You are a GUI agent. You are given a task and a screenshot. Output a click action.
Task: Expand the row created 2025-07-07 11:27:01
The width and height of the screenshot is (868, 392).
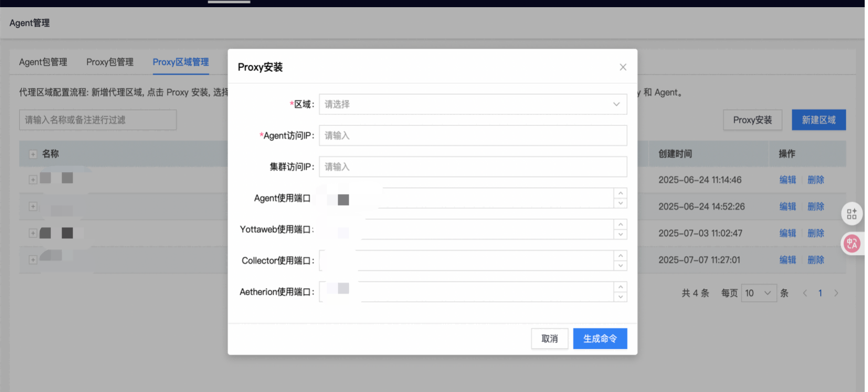[x=33, y=260]
